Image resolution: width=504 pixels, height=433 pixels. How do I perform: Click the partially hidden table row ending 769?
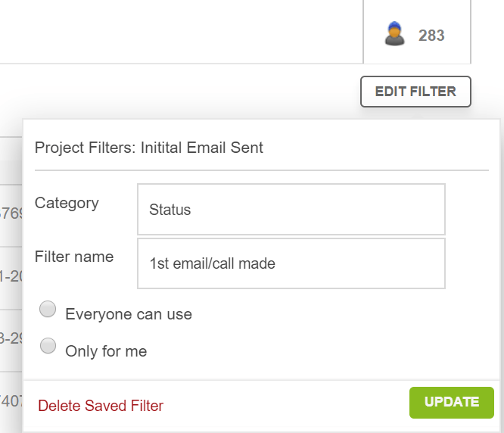pos(11,214)
